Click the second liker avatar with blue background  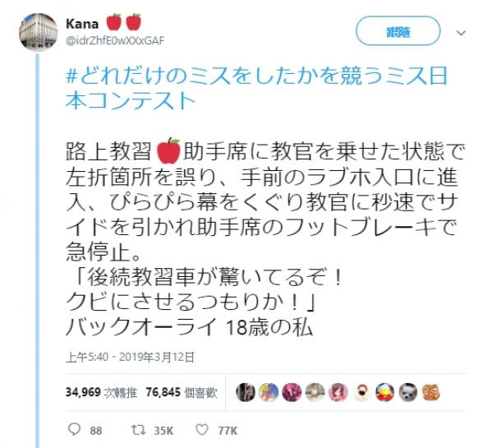[269, 392]
